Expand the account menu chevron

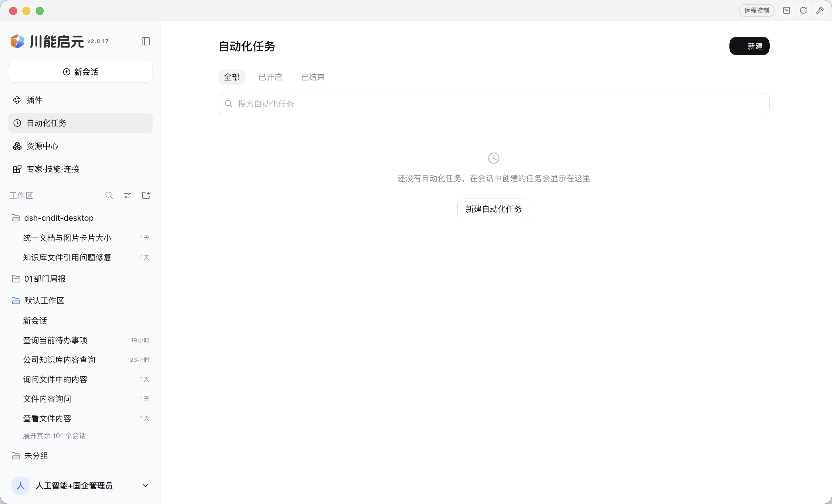(146, 485)
